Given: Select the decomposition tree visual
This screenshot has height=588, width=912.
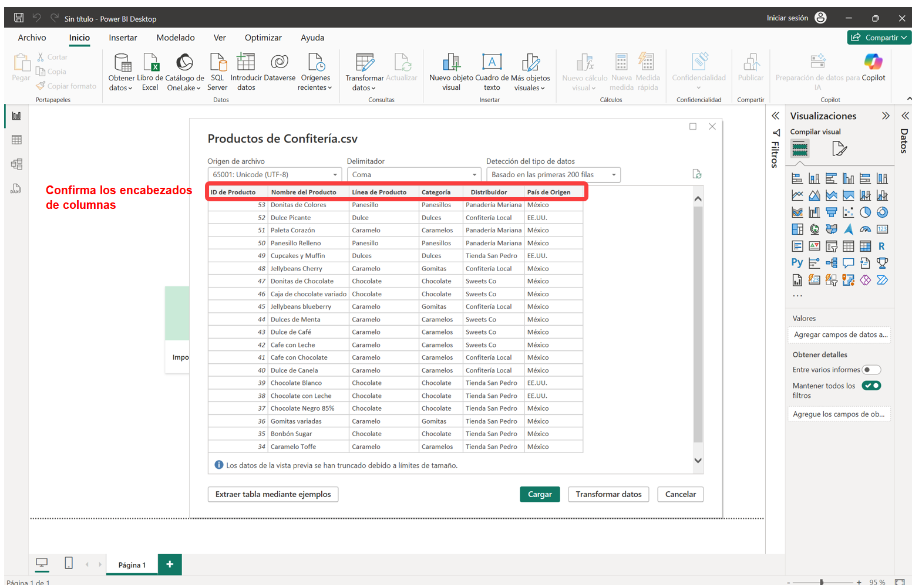Looking at the screenshot, I should [x=832, y=263].
